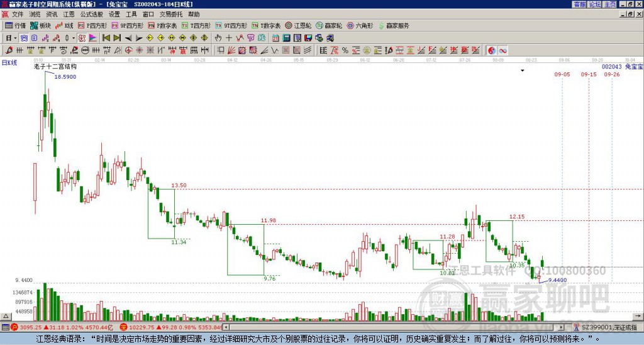Select the red crosshair target tool
The image size is (644, 345).
tap(128, 50)
